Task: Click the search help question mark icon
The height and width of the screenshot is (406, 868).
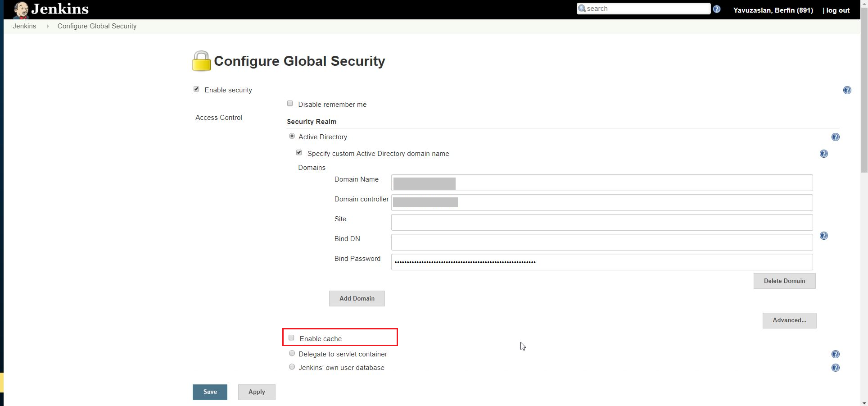Action: click(x=717, y=9)
